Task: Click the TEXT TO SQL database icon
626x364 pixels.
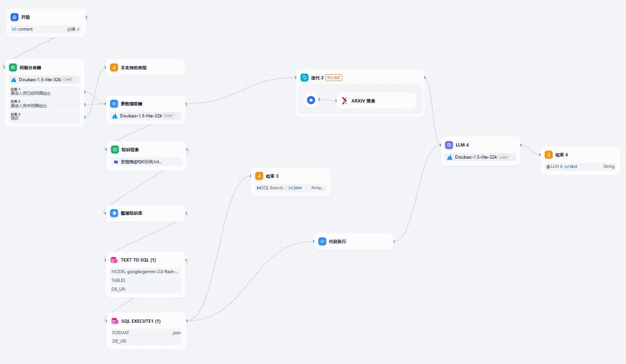Action: coord(114,260)
